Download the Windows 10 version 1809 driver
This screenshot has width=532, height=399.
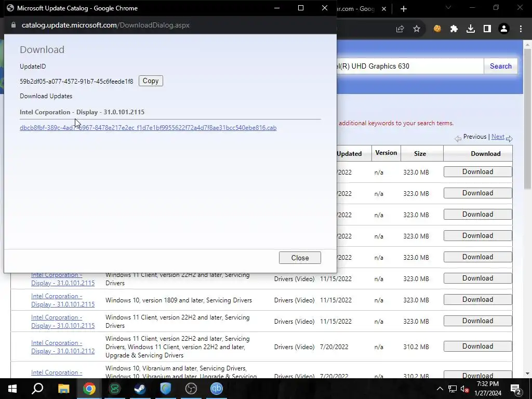478,300
